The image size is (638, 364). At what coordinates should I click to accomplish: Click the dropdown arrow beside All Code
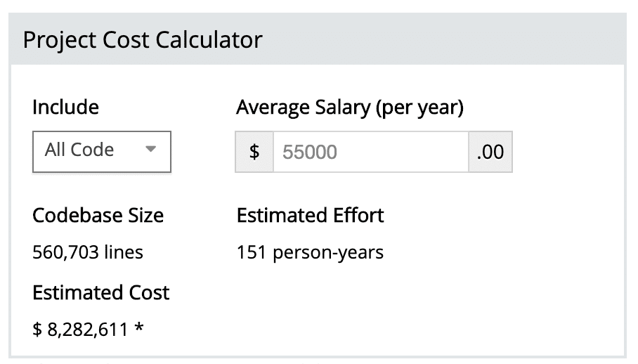click(x=150, y=150)
